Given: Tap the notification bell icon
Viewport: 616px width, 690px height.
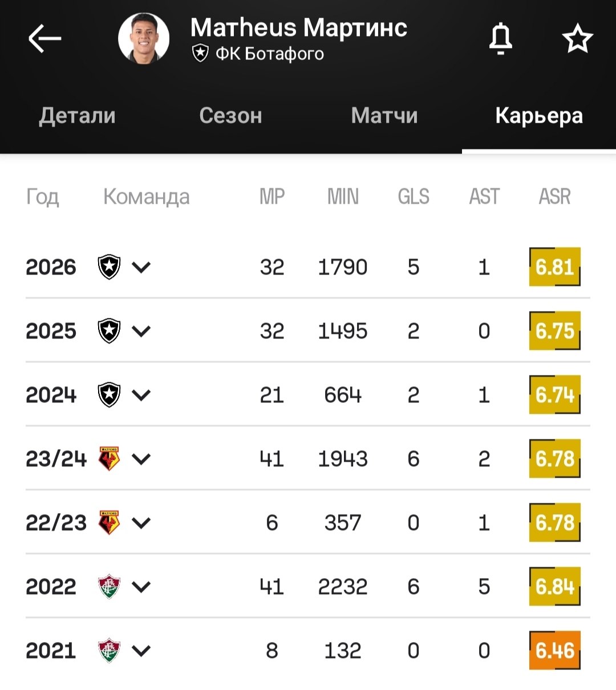Looking at the screenshot, I should [x=501, y=39].
